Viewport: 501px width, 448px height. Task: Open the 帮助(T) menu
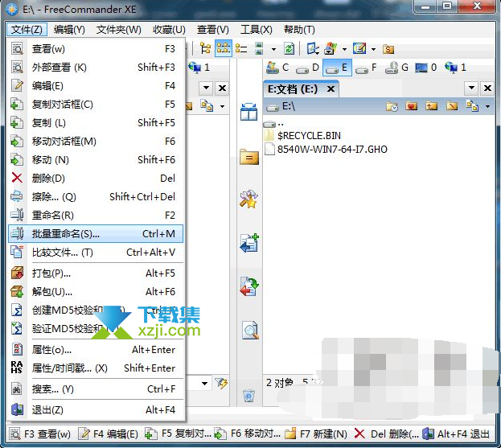click(299, 30)
